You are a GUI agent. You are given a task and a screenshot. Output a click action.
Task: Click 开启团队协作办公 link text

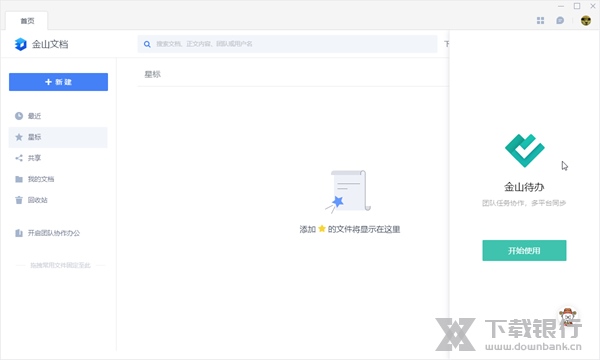(x=54, y=233)
